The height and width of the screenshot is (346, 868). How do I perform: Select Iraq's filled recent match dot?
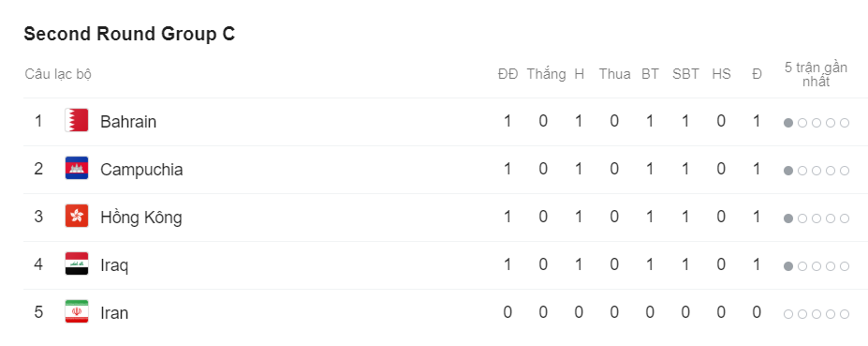click(x=788, y=266)
